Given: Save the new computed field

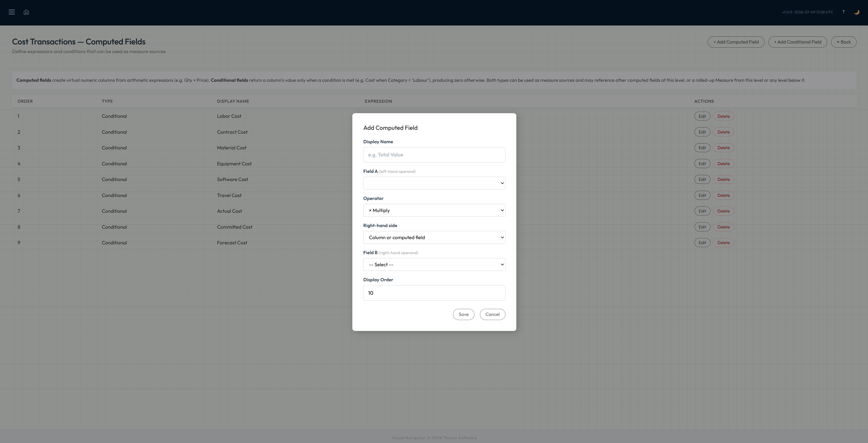Looking at the screenshot, I should pos(463,314).
